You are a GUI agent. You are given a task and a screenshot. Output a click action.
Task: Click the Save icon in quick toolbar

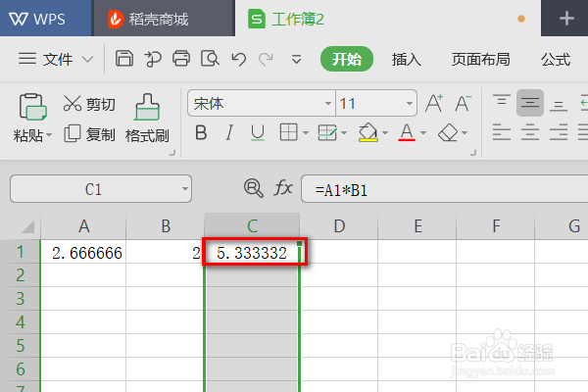pos(124,59)
